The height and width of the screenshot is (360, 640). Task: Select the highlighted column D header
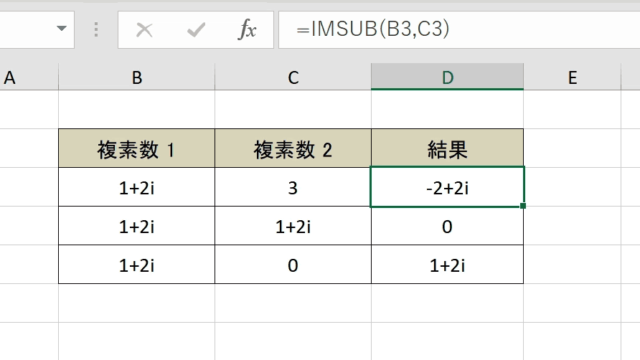[x=447, y=77]
